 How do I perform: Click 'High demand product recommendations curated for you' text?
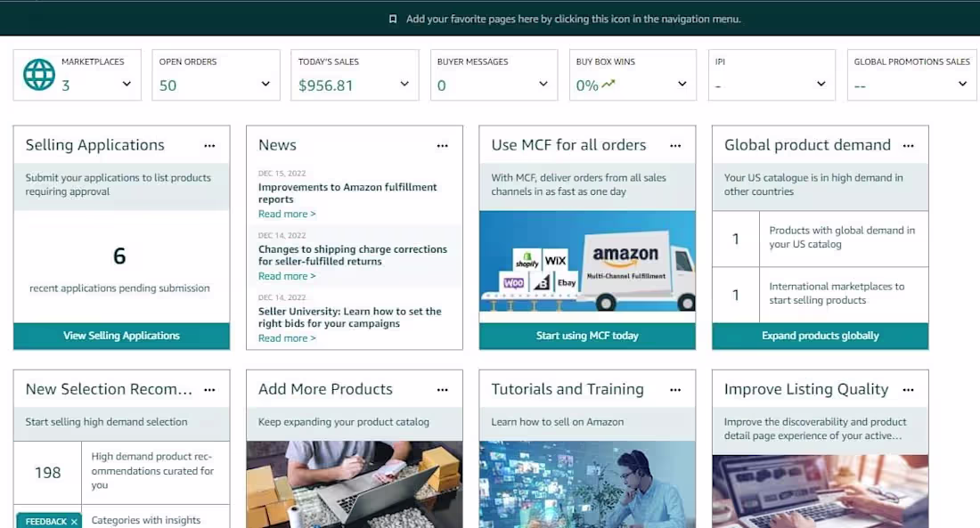(152, 471)
